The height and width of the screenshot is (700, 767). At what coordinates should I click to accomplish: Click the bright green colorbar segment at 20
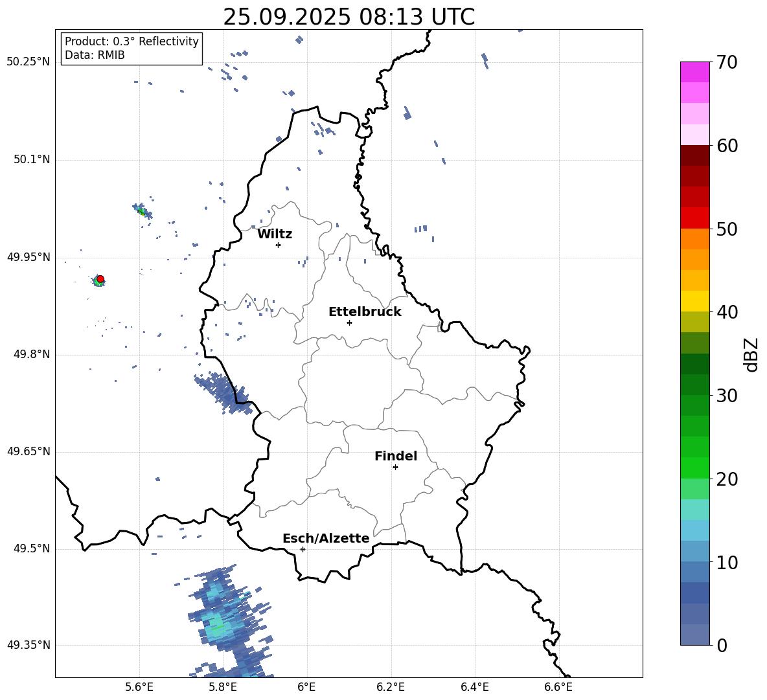click(695, 468)
